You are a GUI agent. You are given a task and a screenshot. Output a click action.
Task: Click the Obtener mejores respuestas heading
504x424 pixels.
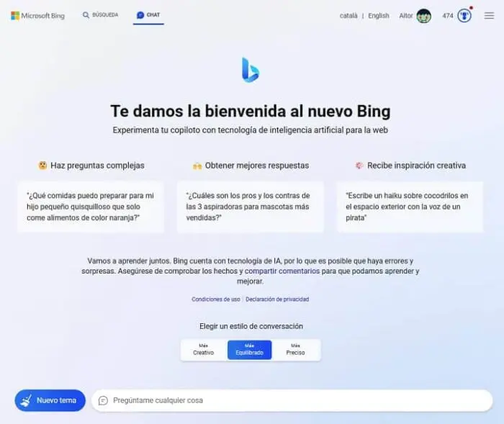257,166
